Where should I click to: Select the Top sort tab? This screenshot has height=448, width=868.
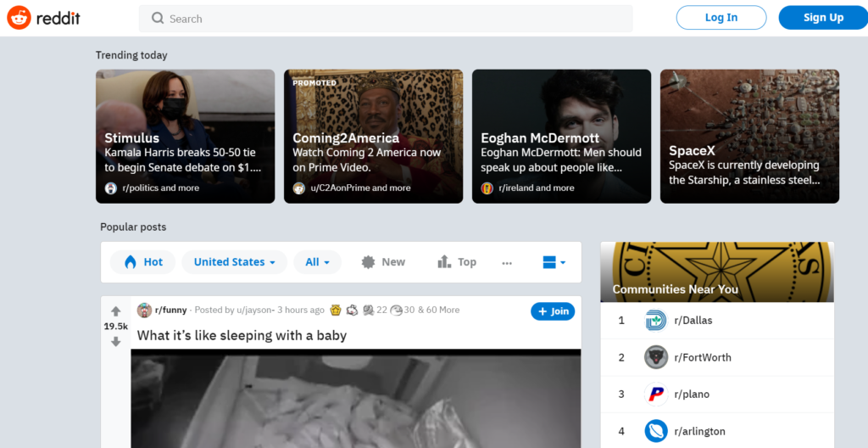pyautogui.click(x=457, y=261)
